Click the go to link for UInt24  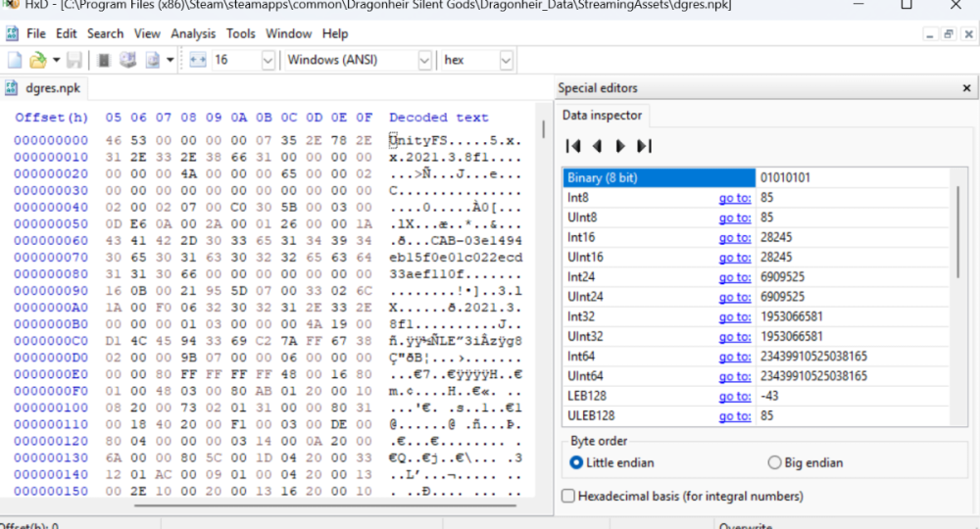click(734, 297)
